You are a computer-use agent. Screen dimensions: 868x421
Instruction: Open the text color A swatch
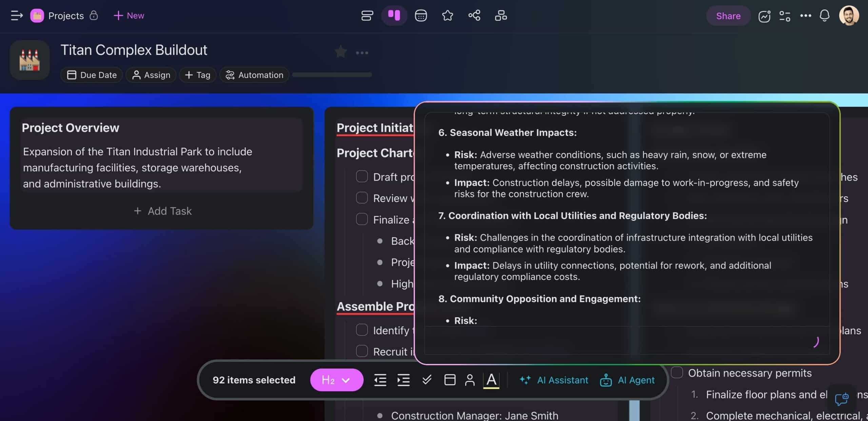tap(491, 380)
